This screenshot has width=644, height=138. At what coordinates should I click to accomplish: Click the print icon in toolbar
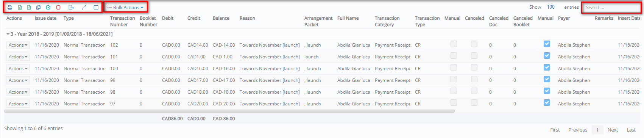pyautogui.click(x=10, y=7)
